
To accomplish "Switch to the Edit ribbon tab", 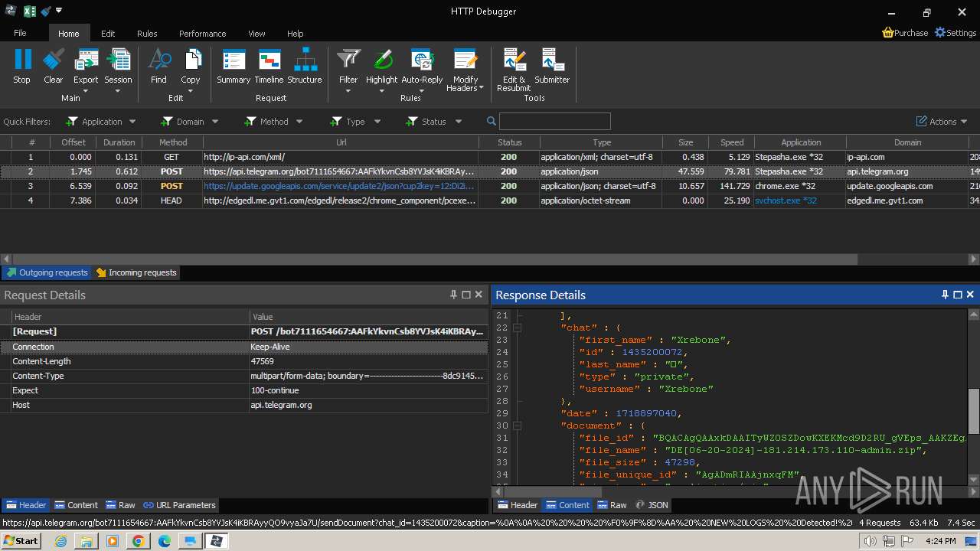I will [x=108, y=34].
